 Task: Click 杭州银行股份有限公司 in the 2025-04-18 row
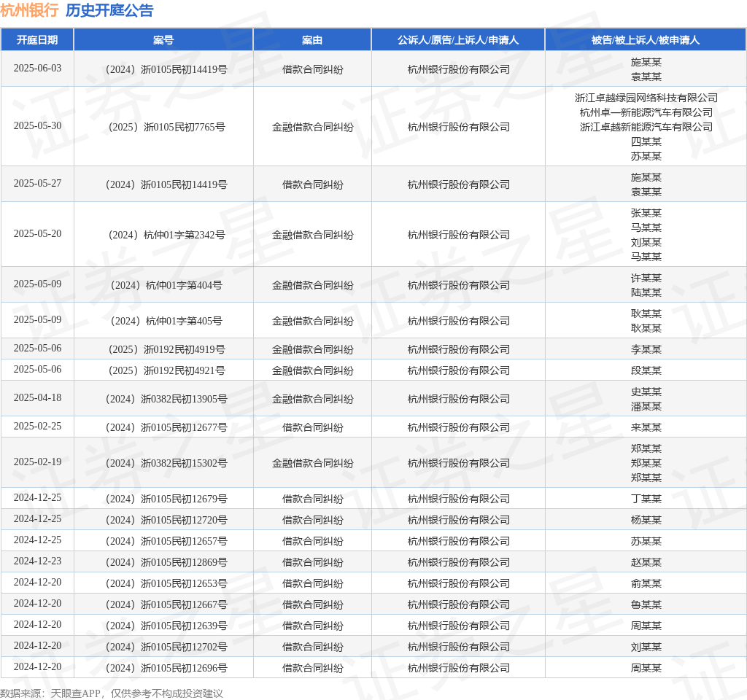click(458, 399)
